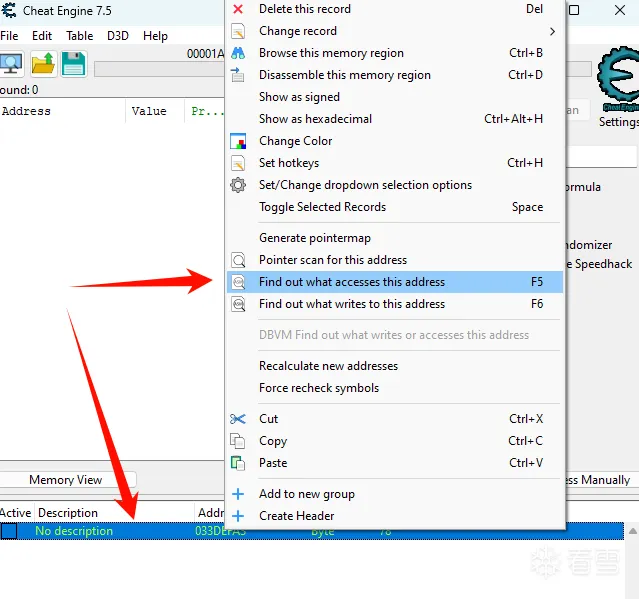639x599 pixels.
Task: Click the open folder toolbar icon
Action: [43, 64]
